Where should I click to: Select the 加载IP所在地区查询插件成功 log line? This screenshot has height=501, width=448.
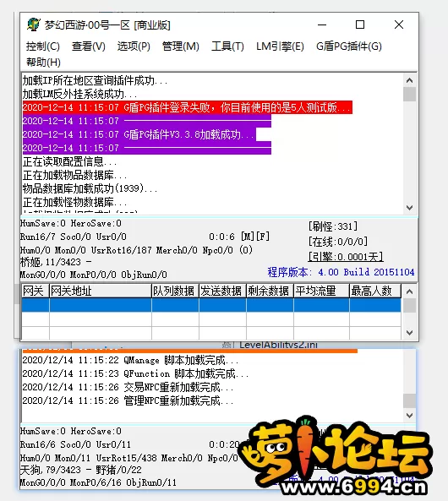click(95, 80)
